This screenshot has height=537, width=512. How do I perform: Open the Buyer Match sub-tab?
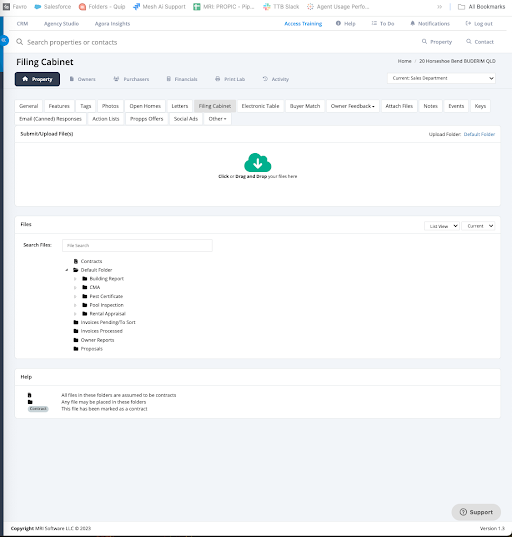tap(305, 106)
